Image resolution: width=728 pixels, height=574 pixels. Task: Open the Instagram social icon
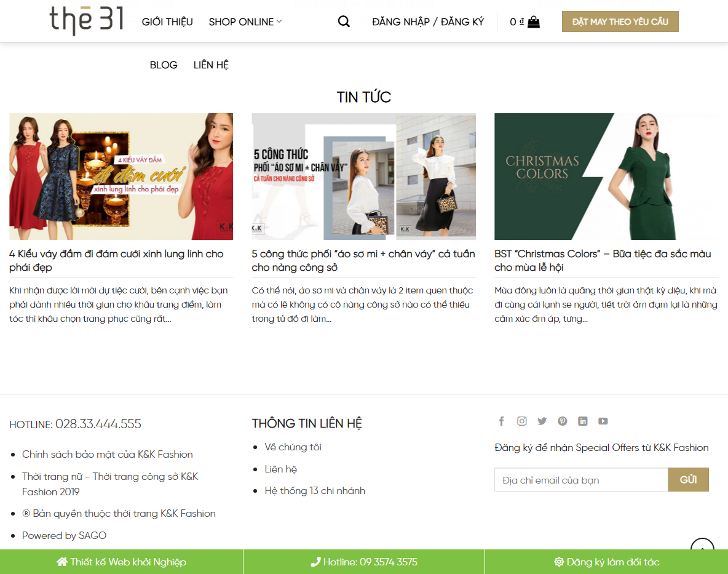point(521,421)
